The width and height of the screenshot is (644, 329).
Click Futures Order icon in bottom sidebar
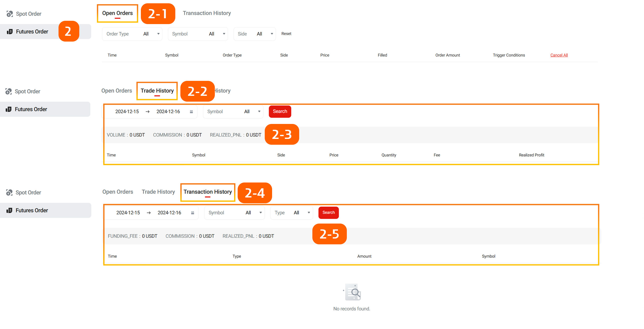pyautogui.click(x=9, y=210)
